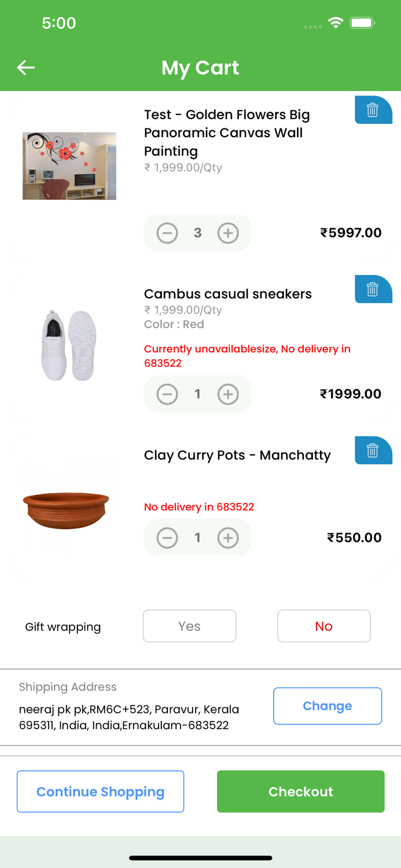Proceed to Checkout
This screenshot has height=868, width=401.
click(x=300, y=791)
